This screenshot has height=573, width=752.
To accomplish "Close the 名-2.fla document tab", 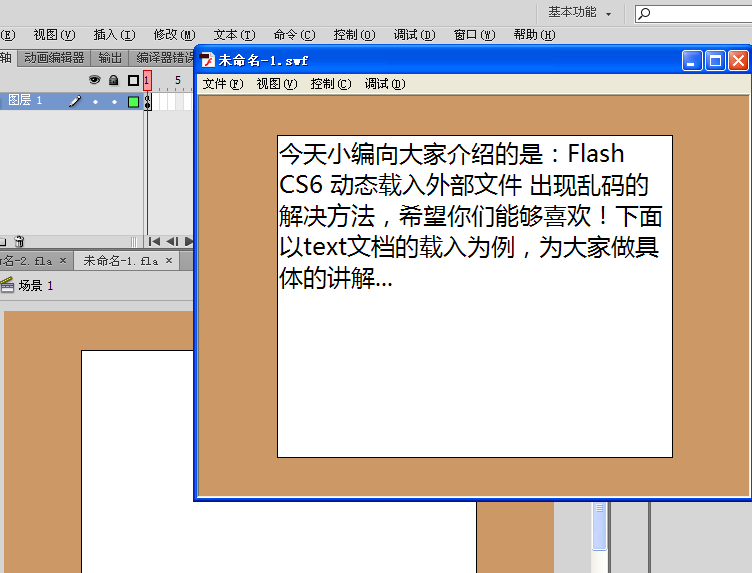I will click(x=63, y=260).
